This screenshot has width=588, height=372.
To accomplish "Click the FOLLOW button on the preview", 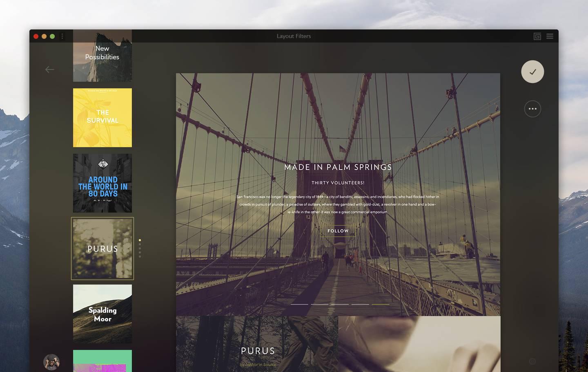I will click(x=338, y=231).
